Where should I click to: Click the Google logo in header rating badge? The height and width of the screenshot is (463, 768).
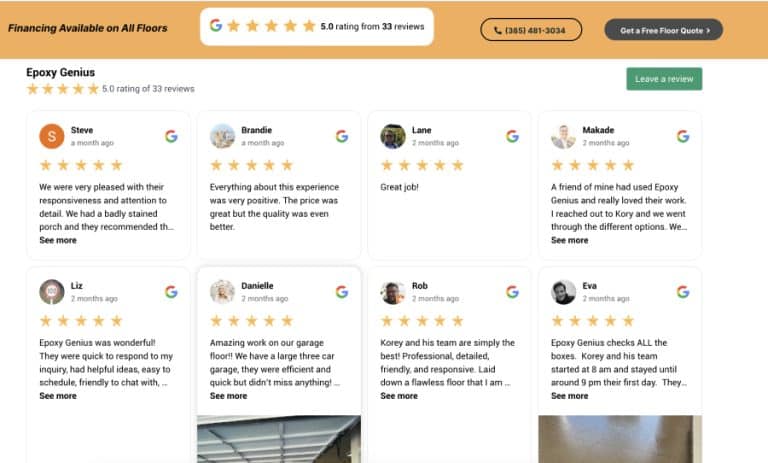[216, 26]
